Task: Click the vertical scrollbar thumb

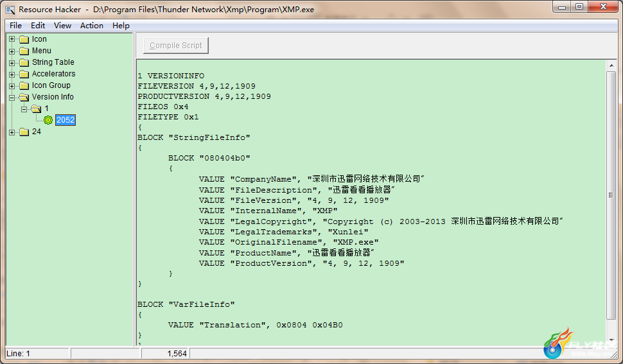Action: (611, 195)
